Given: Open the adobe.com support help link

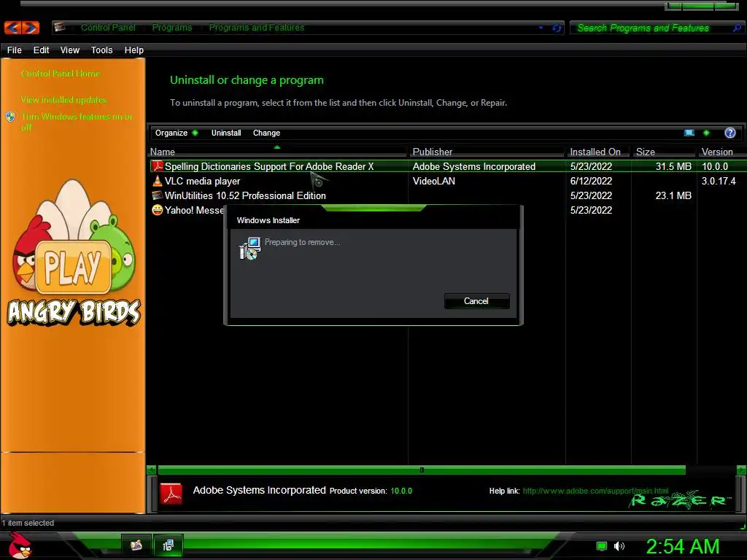Looking at the screenshot, I should pos(595,491).
